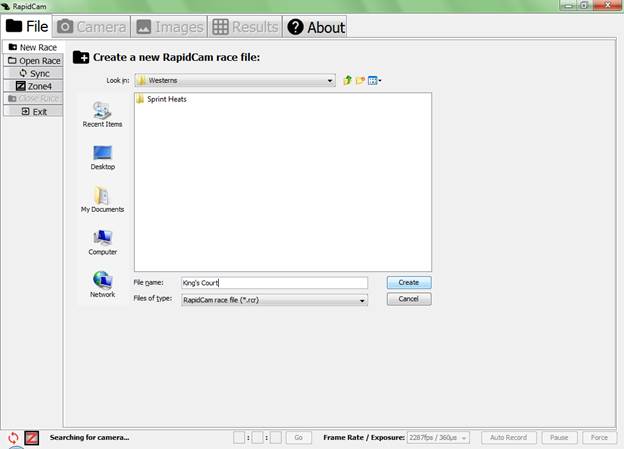This screenshot has width=624, height=449.
Task: Switch to the About tab
Action: (x=315, y=27)
